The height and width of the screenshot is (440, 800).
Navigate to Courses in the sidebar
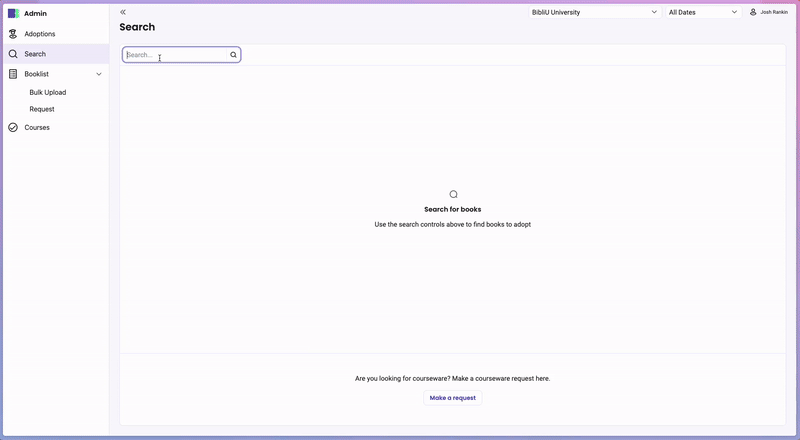[x=37, y=128]
